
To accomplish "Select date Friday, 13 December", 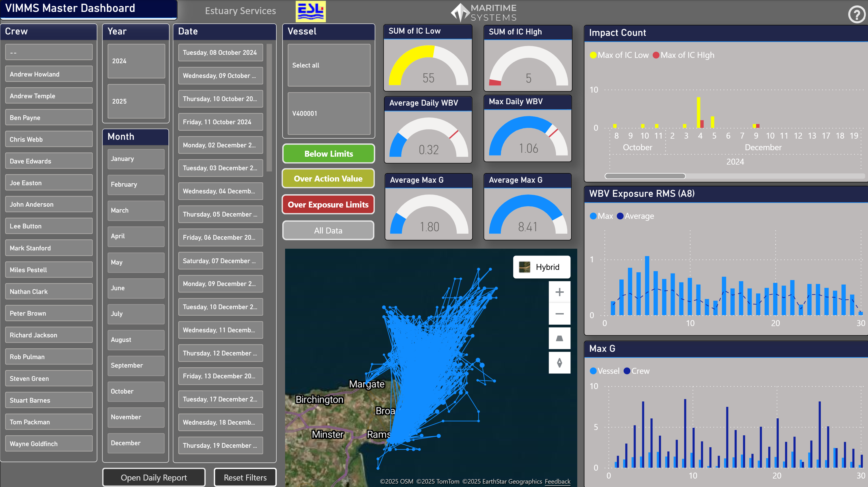I will point(220,376).
